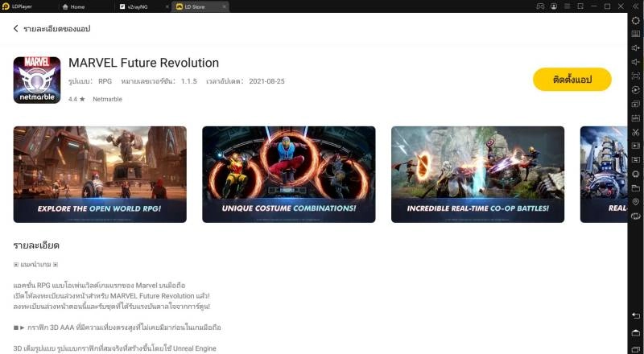Click the update date 2021-08-25
644x354 pixels.
266,81
